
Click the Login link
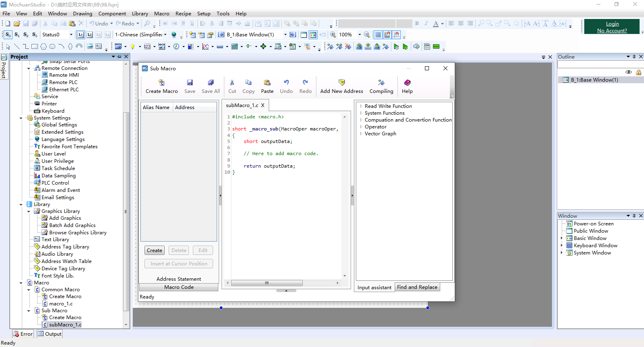pos(612,24)
